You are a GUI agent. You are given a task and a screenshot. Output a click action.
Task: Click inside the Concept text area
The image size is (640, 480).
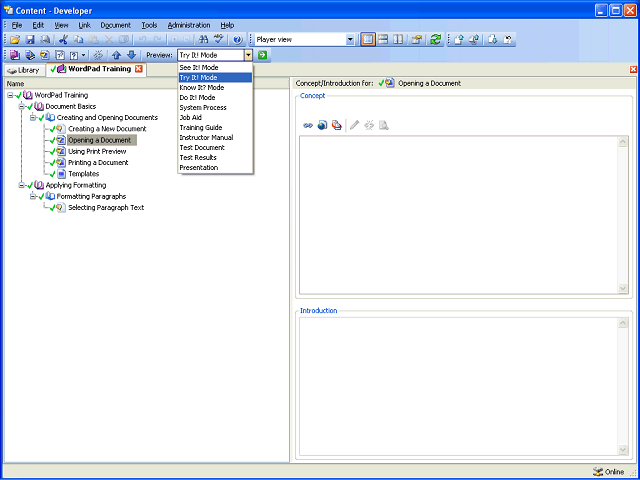[459, 215]
